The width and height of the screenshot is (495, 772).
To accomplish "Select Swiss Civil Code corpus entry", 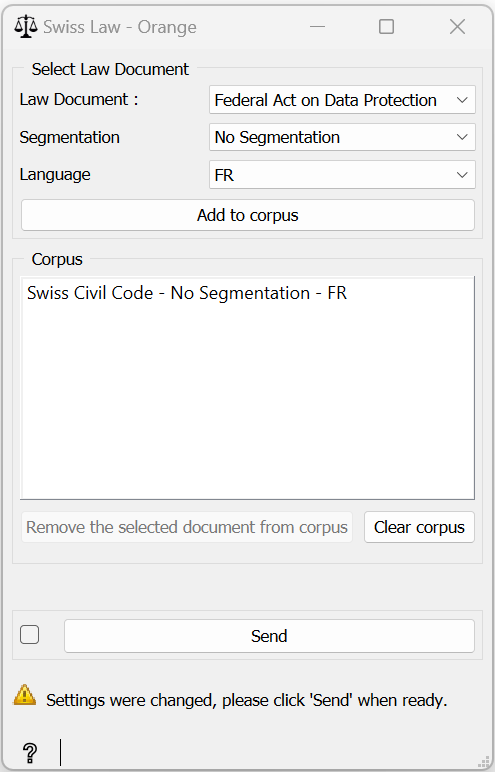I will pyautogui.click(x=187, y=293).
